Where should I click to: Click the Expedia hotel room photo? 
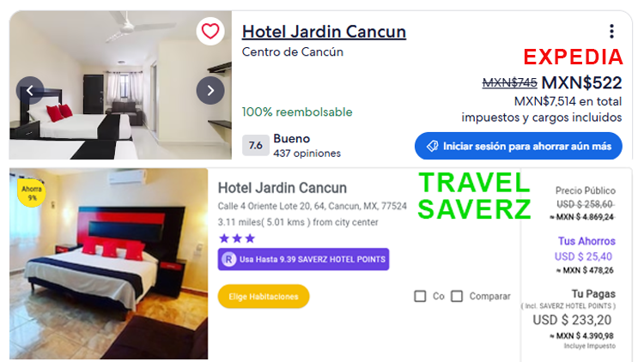[120, 85]
